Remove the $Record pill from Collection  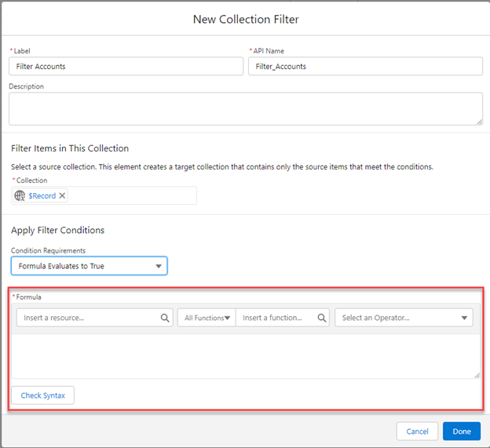(x=63, y=195)
